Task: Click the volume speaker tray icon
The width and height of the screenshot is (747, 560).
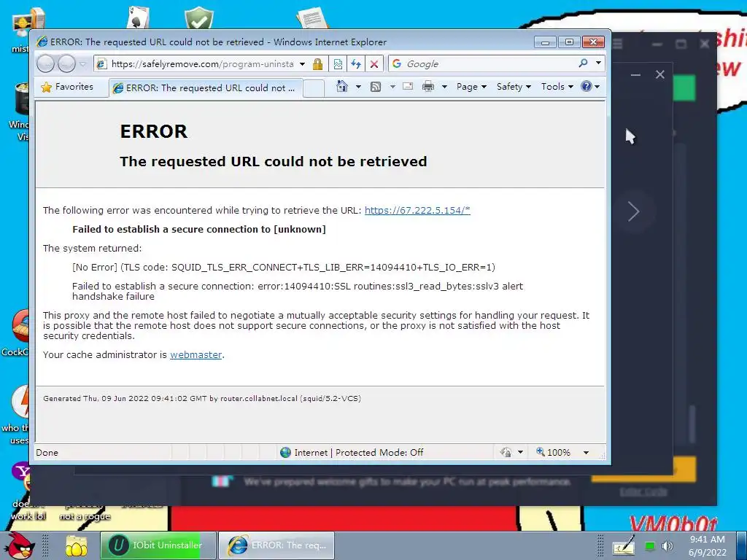Action: click(667, 545)
